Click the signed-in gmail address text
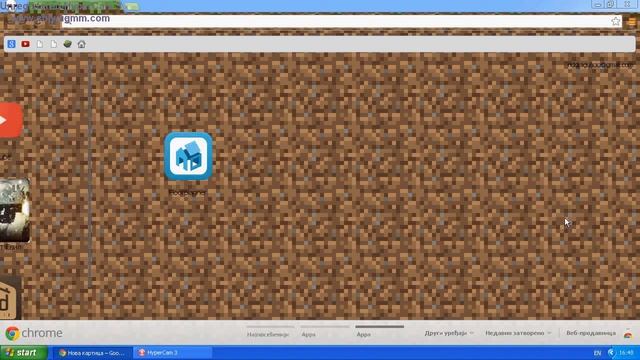640x360 pixels. pyautogui.click(x=600, y=64)
